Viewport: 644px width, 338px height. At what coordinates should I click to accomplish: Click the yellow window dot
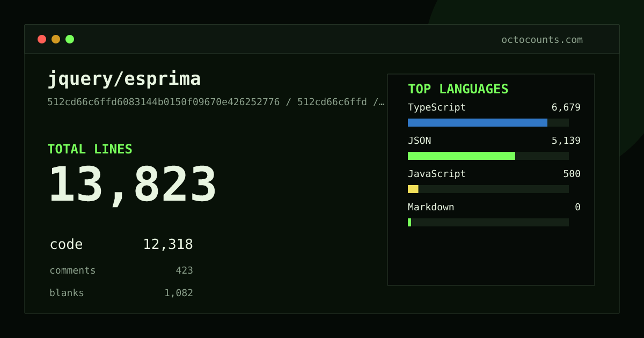(x=56, y=39)
